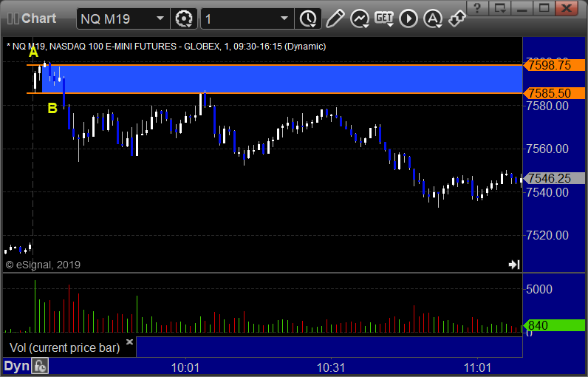Click the 7598.75 orange price label

(554, 65)
